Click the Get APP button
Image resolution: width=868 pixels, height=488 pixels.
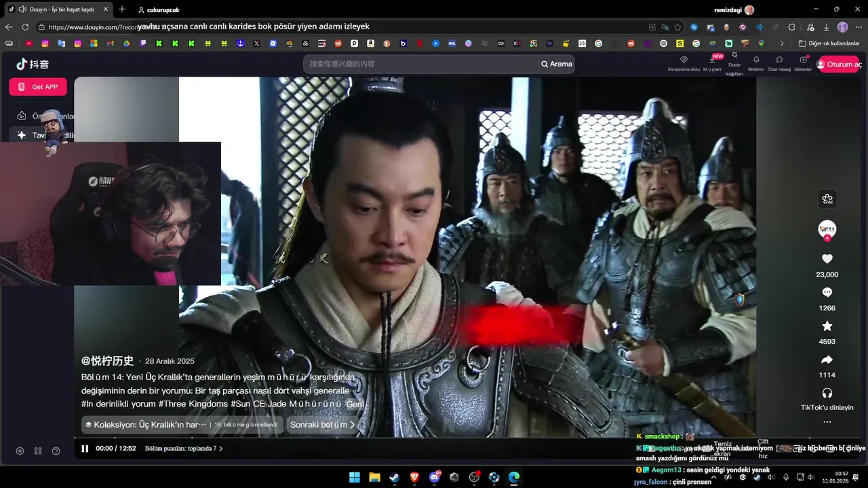click(38, 87)
